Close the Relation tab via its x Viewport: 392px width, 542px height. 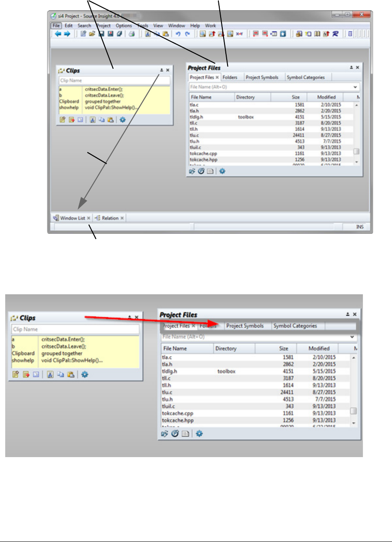click(x=122, y=218)
